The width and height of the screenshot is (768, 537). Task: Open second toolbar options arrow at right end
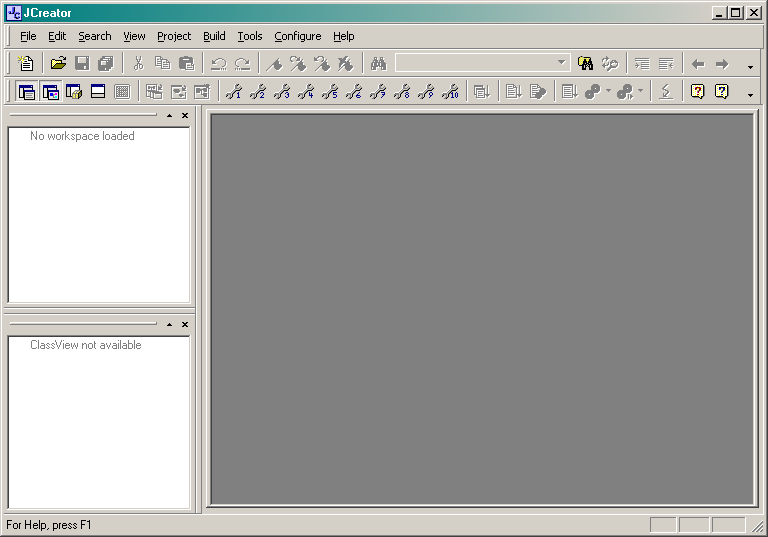click(x=750, y=95)
